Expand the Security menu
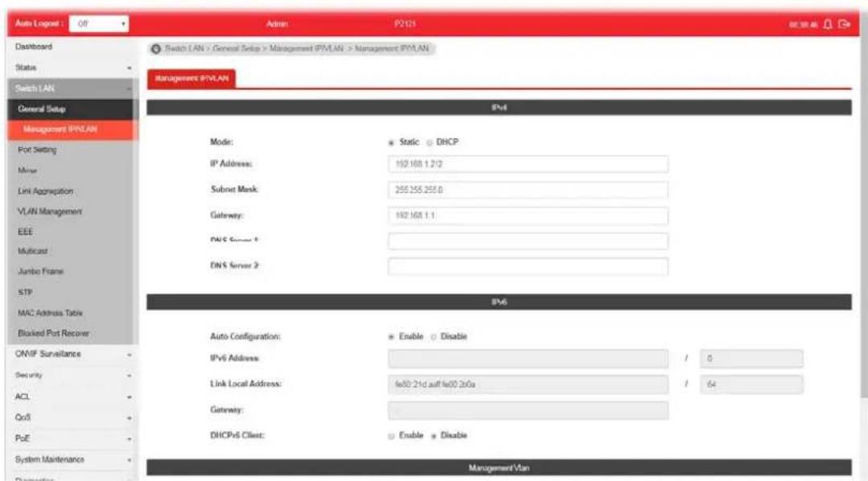 click(72, 376)
